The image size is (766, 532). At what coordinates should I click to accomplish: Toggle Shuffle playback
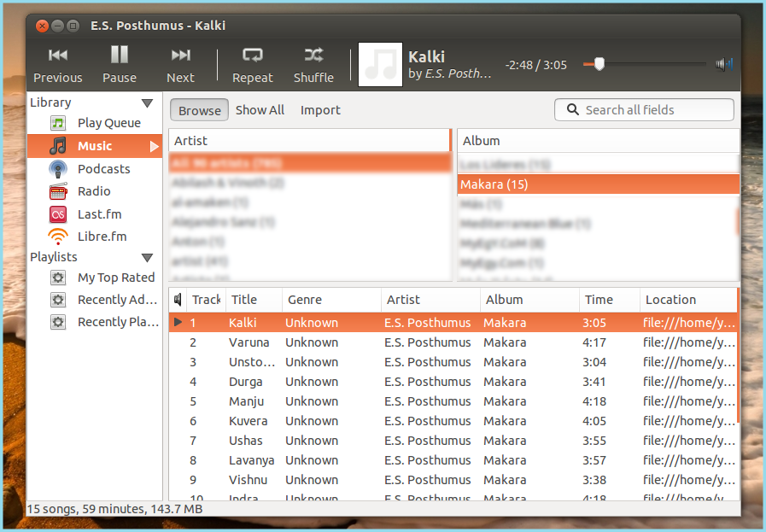(x=313, y=65)
